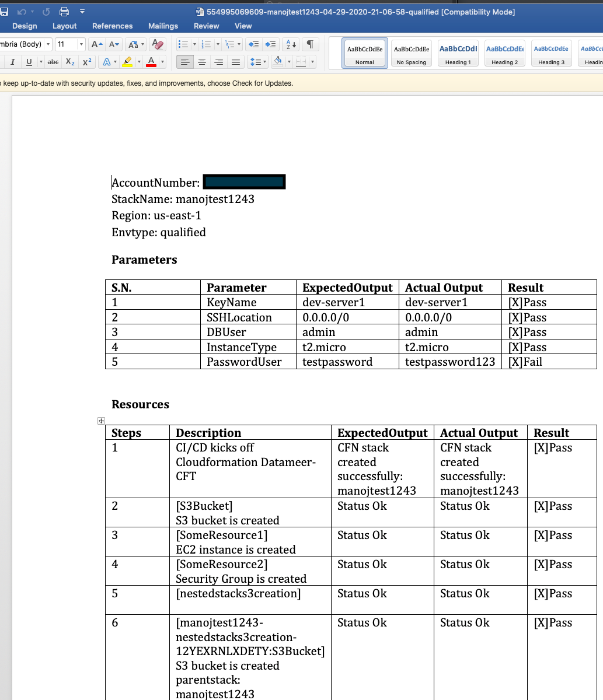Apply the Heading 1 style
Viewport: 603px width, 700px height.
click(458, 54)
